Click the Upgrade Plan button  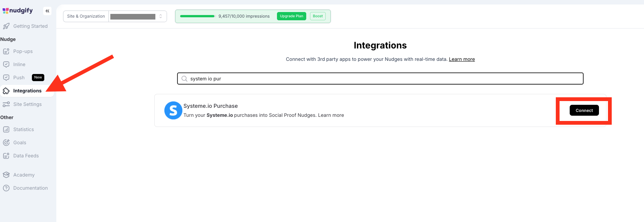click(292, 16)
